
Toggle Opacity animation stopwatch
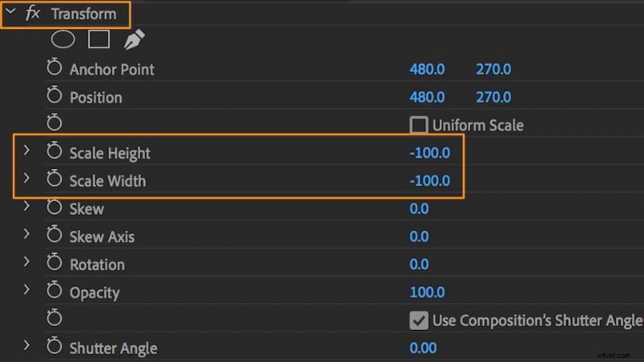(x=54, y=290)
